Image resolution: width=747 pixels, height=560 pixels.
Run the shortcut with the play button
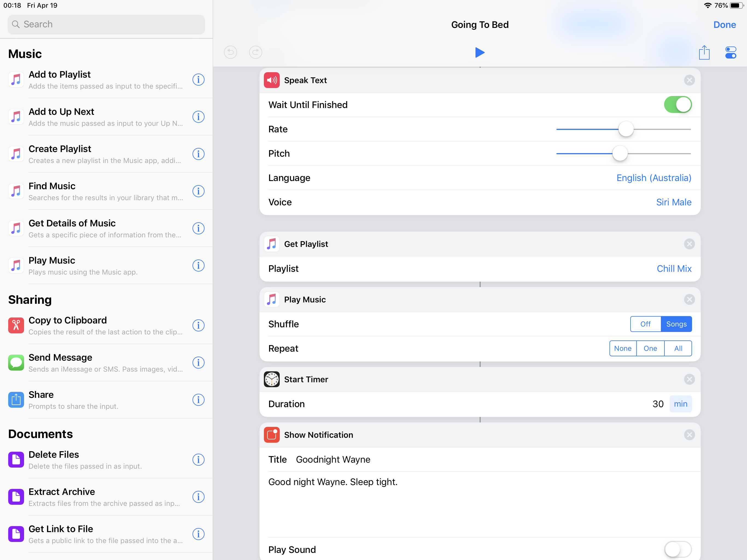point(480,52)
